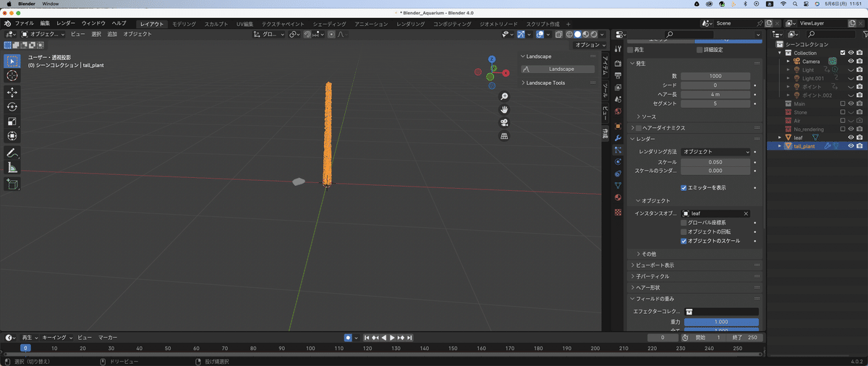The image size is (868, 366).
Task: Select the Move tool
Action: click(12, 93)
